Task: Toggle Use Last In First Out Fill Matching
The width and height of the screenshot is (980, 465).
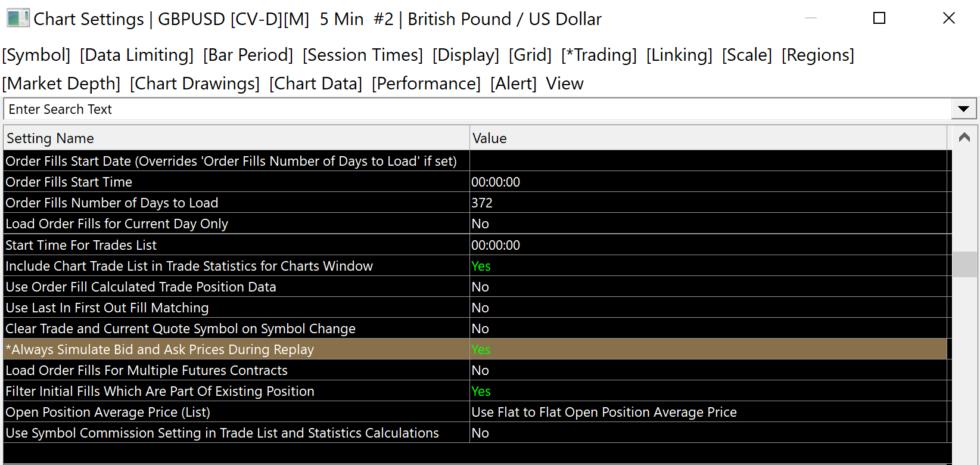Action: coord(480,308)
